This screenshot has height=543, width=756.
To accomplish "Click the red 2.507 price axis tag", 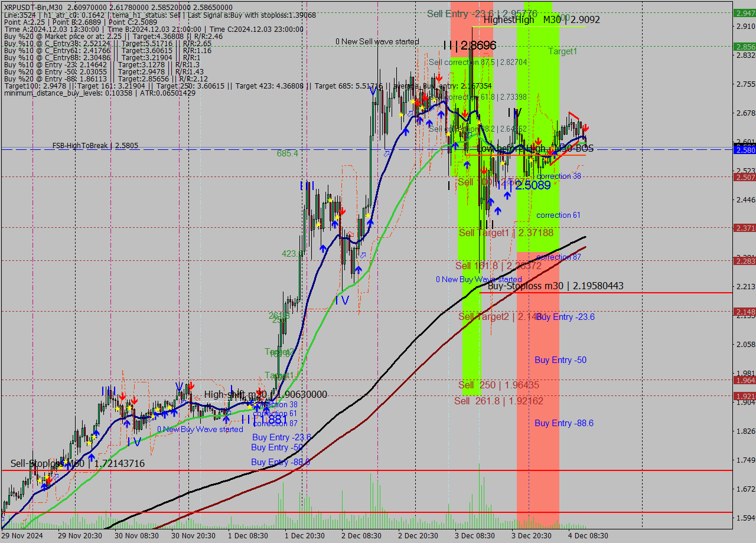I will 744,177.
